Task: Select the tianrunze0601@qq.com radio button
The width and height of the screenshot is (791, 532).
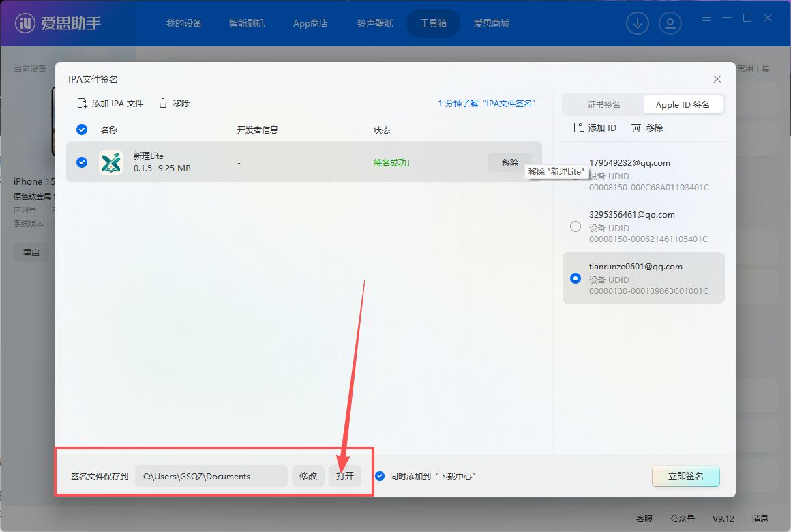Action: (576, 278)
